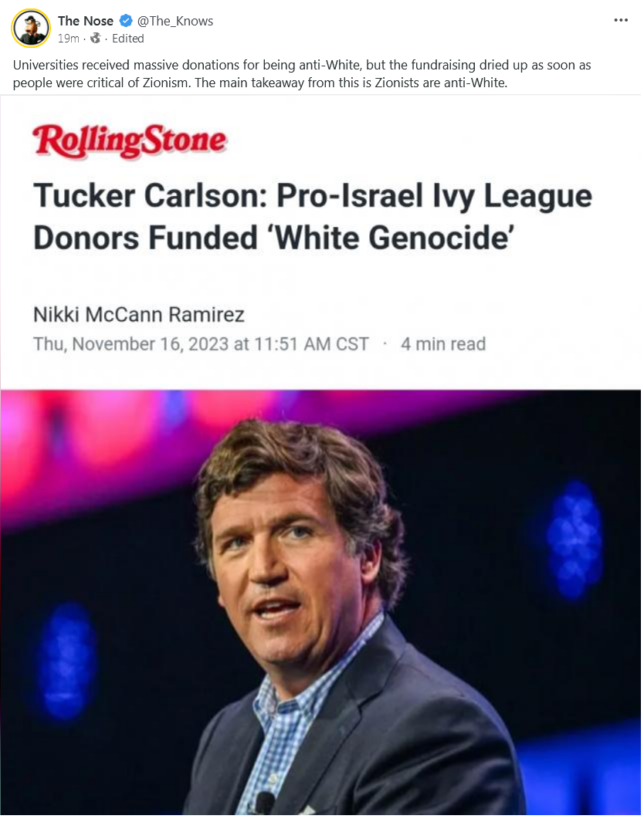Click the globe public visibility icon
This screenshot has width=644, height=819.
tap(95, 38)
